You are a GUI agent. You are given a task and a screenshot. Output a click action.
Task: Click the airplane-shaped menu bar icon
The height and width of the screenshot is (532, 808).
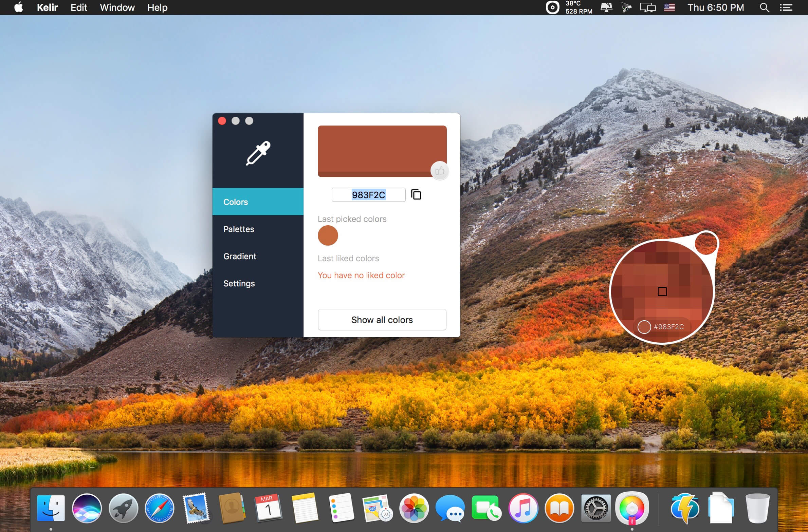pos(626,7)
